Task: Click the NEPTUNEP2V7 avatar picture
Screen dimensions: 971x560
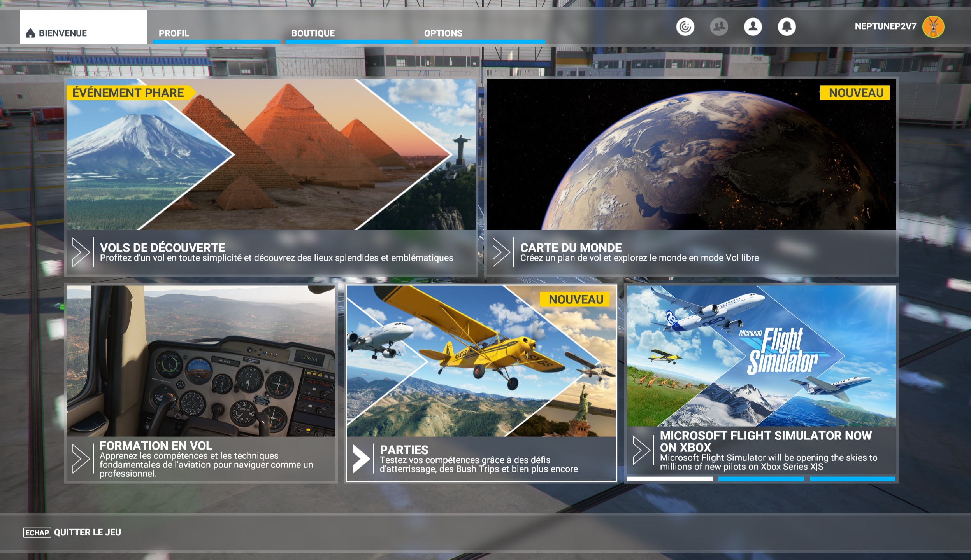Action: point(933,27)
